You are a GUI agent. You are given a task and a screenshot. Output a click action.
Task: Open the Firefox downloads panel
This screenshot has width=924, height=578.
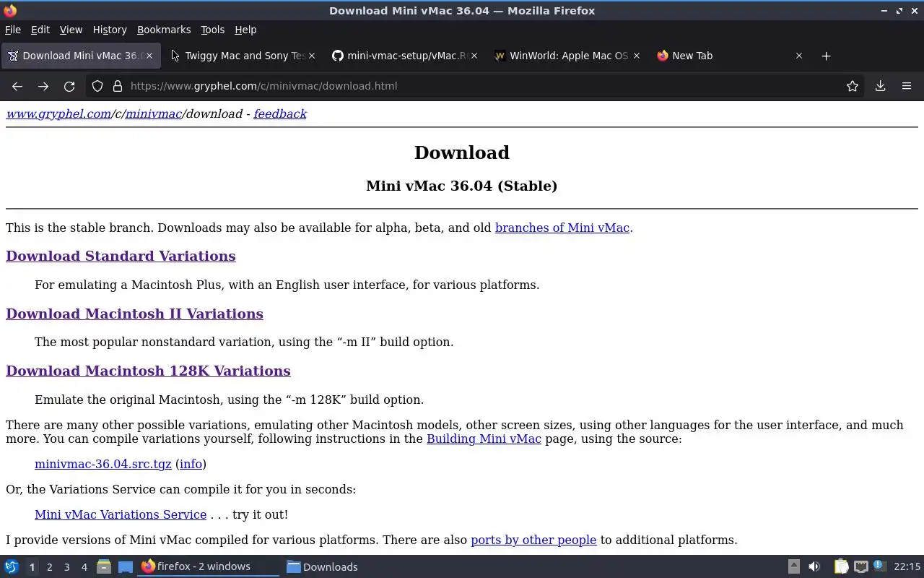coord(880,86)
